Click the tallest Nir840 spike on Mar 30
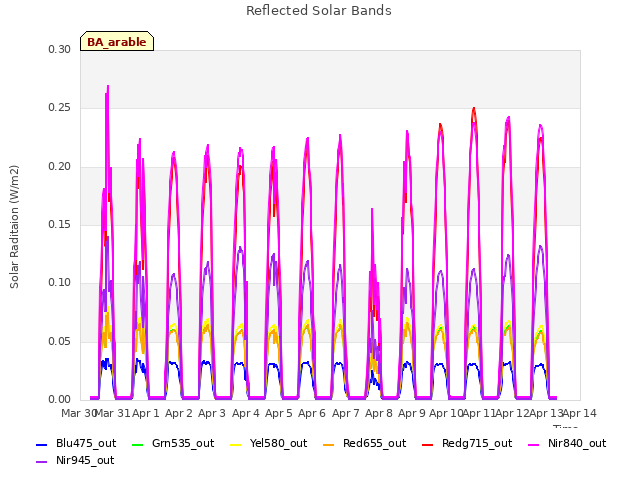The height and width of the screenshot is (480, 640). 108,87
